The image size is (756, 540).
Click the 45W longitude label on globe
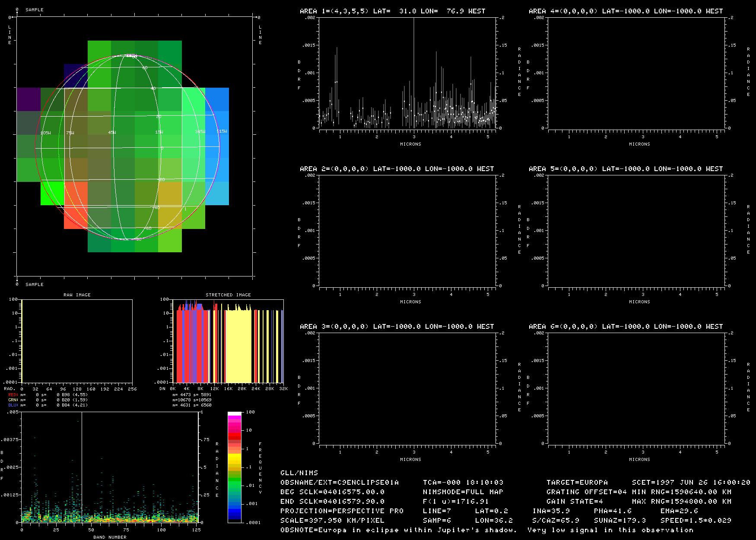(x=112, y=132)
